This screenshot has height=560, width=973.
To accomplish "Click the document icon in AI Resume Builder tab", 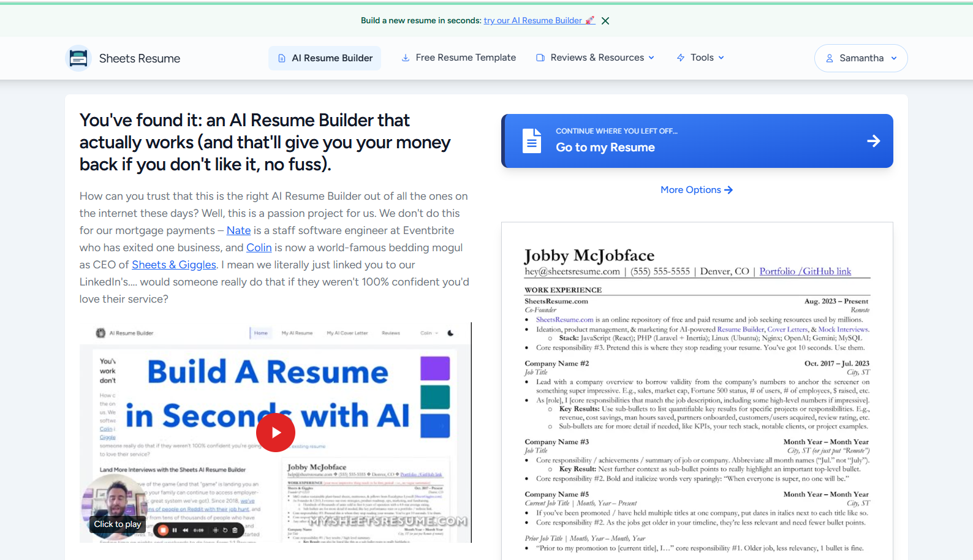I will coord(282,58).
